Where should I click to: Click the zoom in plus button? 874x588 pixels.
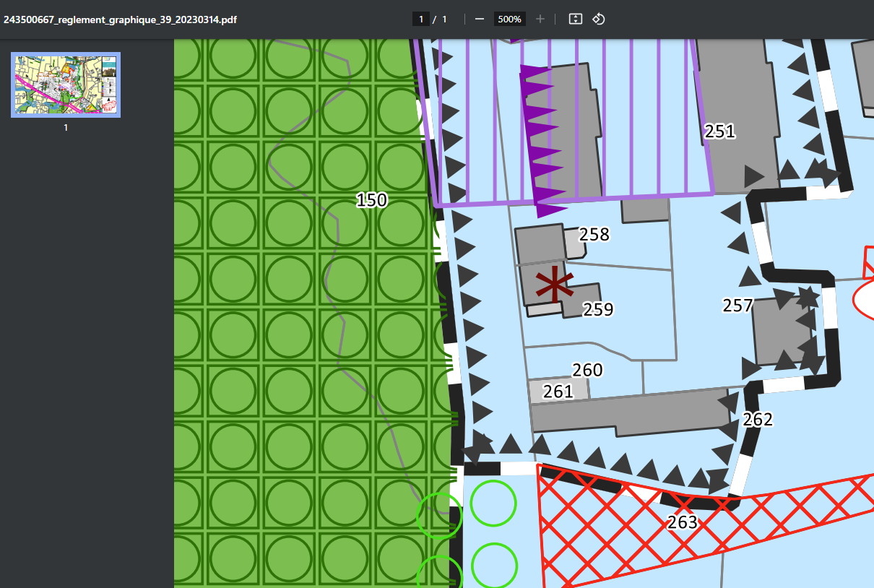tap(540, 19)
